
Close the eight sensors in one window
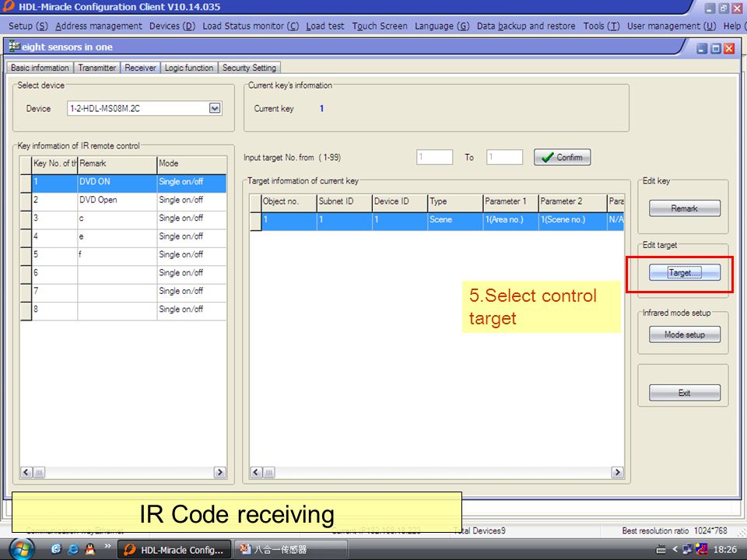(729, 48)
